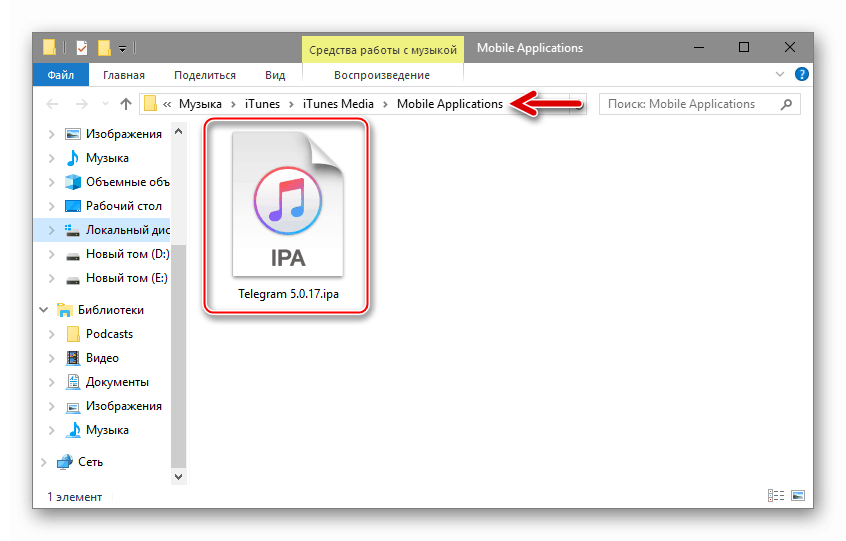
Task: Click the magnifier search icon
Action: tap(786, 104)
